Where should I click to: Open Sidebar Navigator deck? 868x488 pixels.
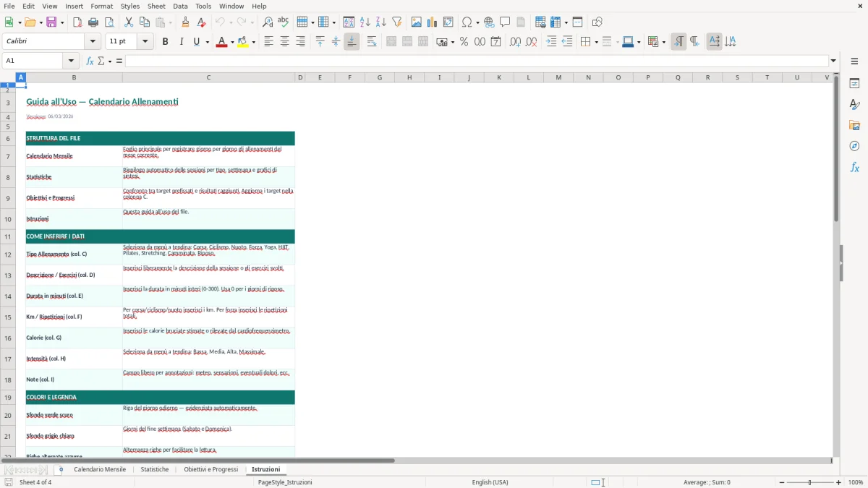[854, 146]
